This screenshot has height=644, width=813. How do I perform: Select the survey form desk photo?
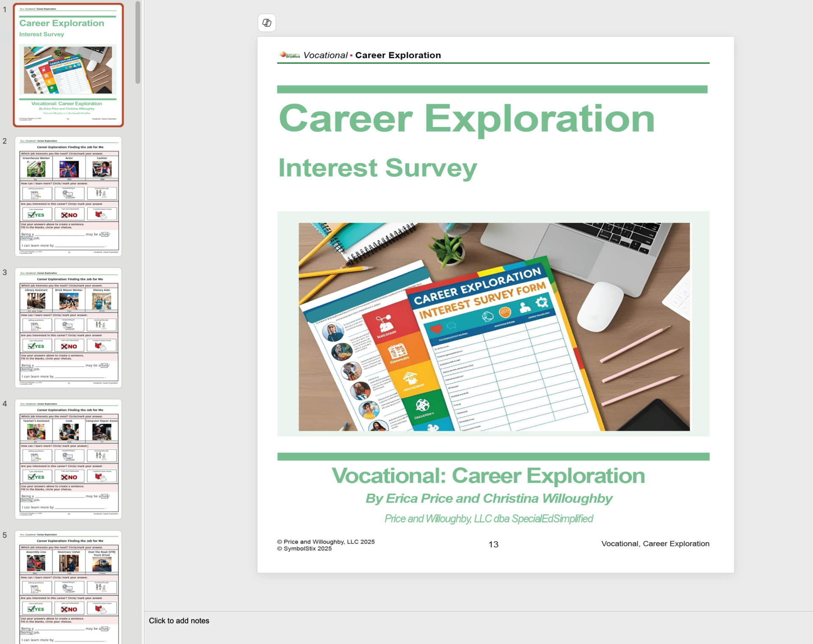(494, 326)
